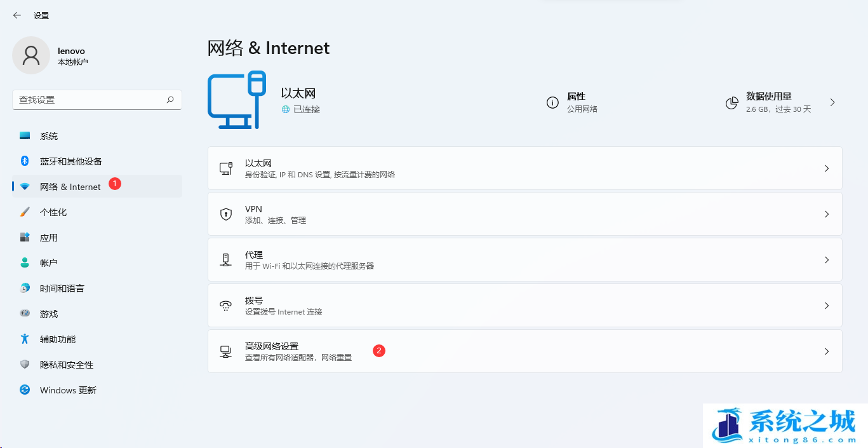Expand the VPN row chevron
The width and height of the screenshot is (868, 448).
click(826, 214)
